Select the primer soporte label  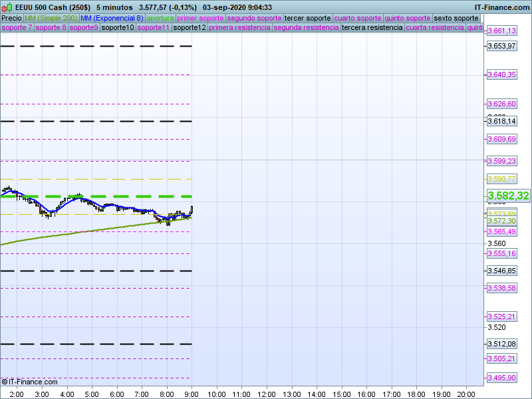coord(201,18)
